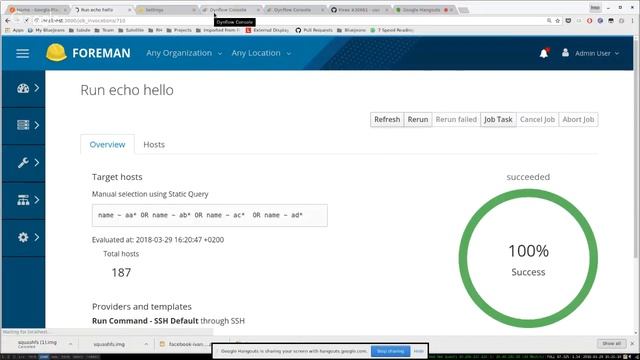640x360 pixels.
Task: Open the Monitor dashboard sidebar icon
Action: point(23,88)
